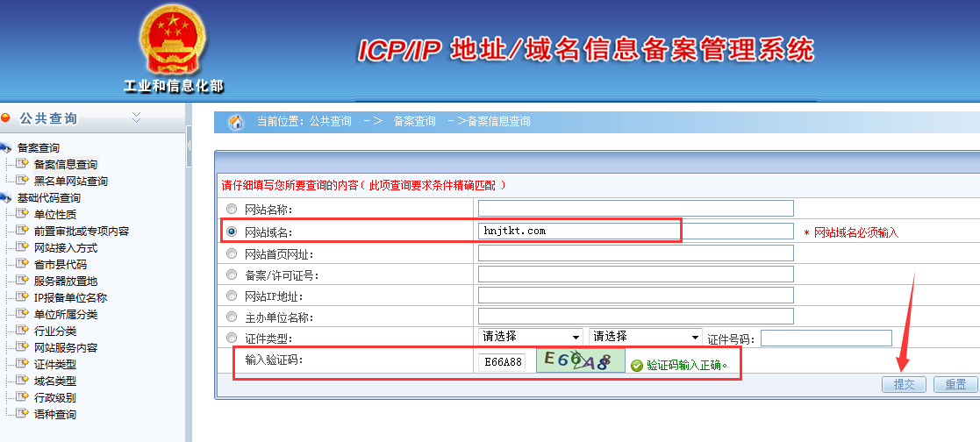Image resolution: width=980 pixels, height=442 pixels.
Task: Click the 网站域名 input field
Action: point(635,231)
